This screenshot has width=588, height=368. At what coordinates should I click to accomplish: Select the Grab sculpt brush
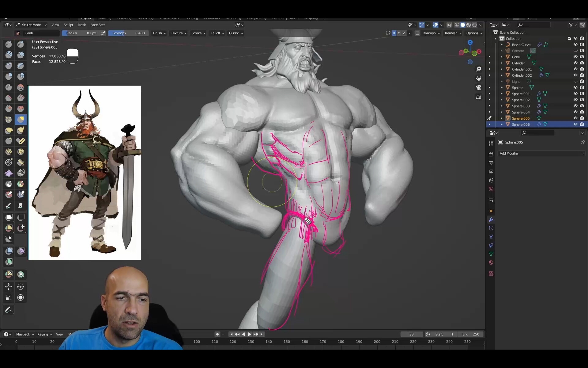[21, 120]
